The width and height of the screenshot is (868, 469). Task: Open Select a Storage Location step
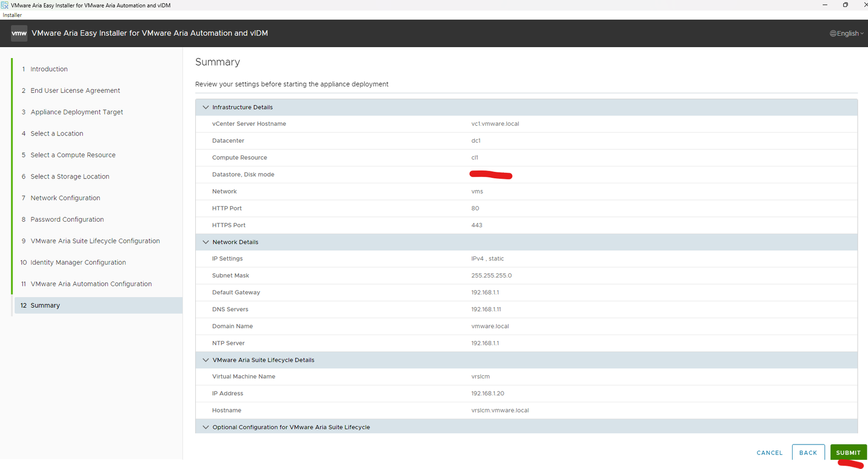(x=69, y=177)
